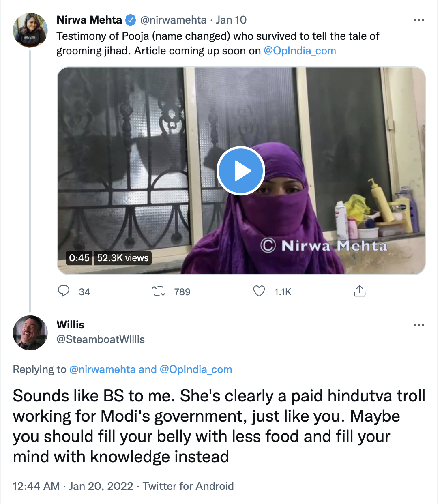This screenshot has width=442, height=504.
Task: Click the @OpIndia_com mention in tweet text
Action: click(300, 51)
